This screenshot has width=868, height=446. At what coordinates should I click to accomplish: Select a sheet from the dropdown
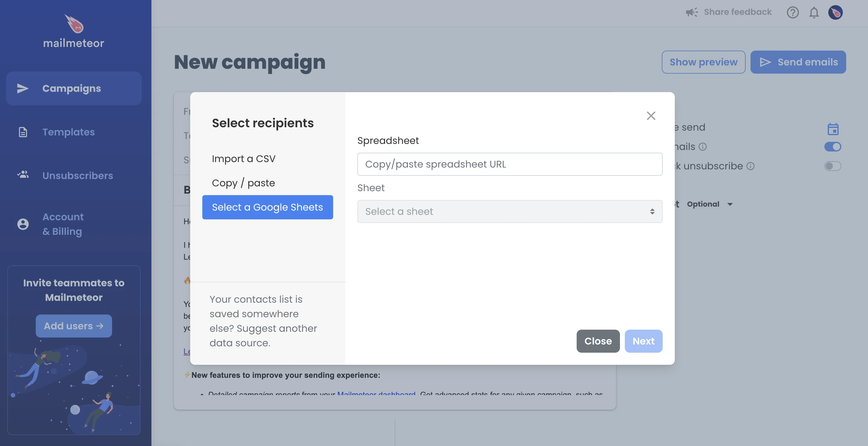[510, 211]
